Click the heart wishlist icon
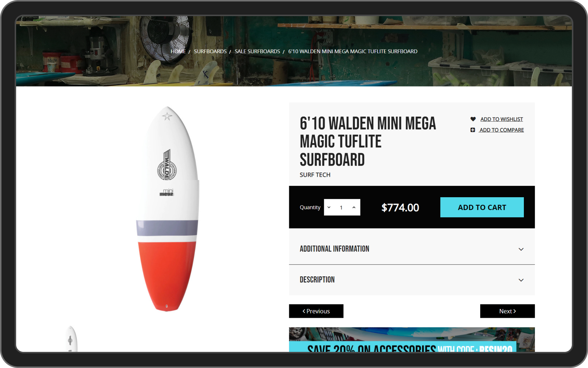The image size is (588, 368). coord(473,119)
